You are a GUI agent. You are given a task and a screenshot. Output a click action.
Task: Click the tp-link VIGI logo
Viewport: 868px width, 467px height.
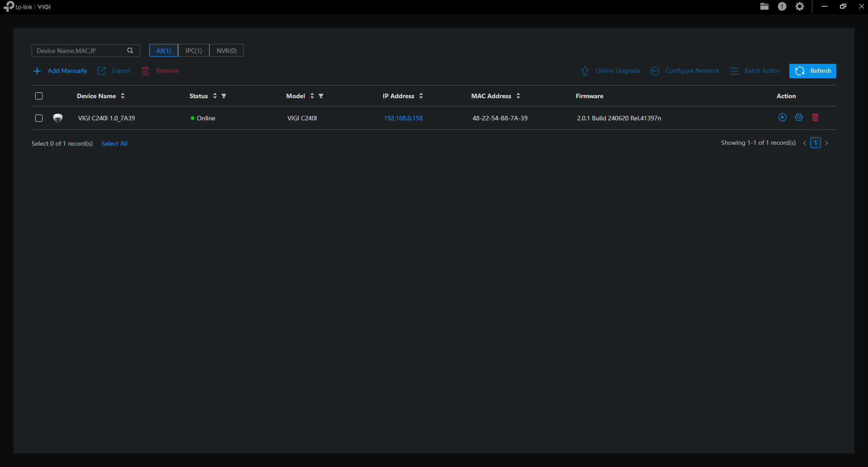27,7
